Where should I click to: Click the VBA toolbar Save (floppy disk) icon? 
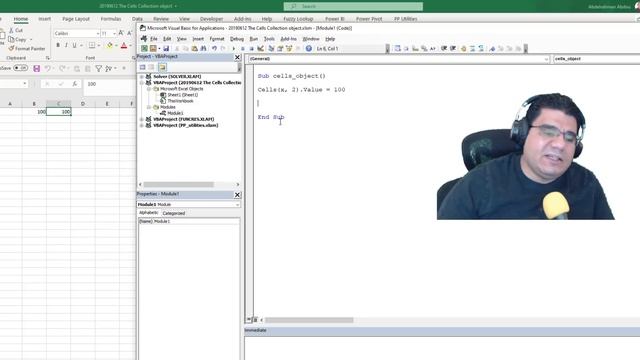point(166,49)
